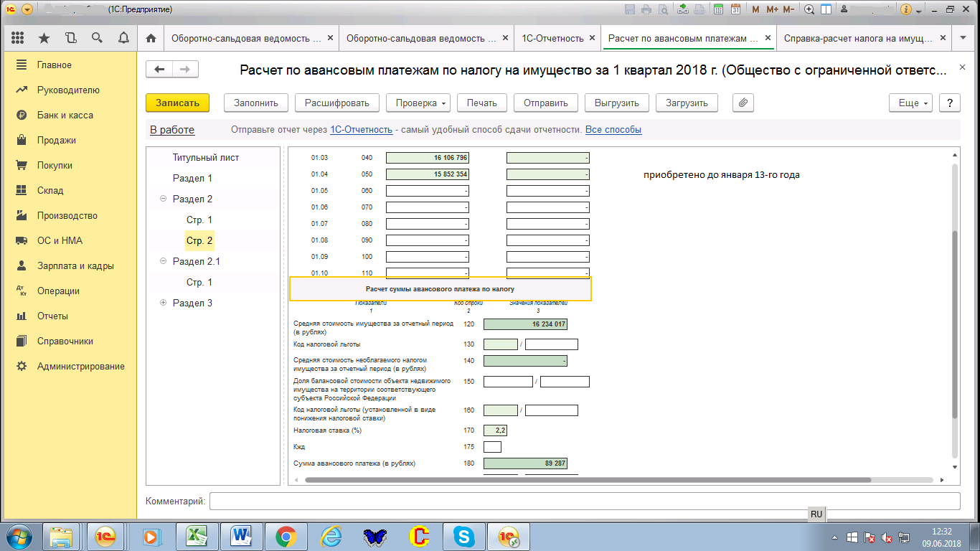Open the Еще dropdown menu

click(x=914, y=103)
